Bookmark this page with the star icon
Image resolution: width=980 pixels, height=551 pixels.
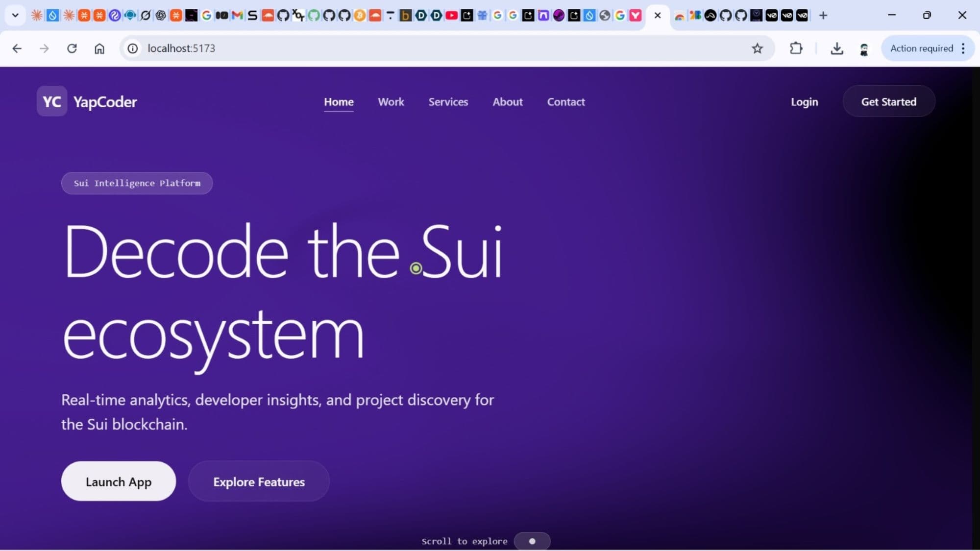click(x=757, y=48)
